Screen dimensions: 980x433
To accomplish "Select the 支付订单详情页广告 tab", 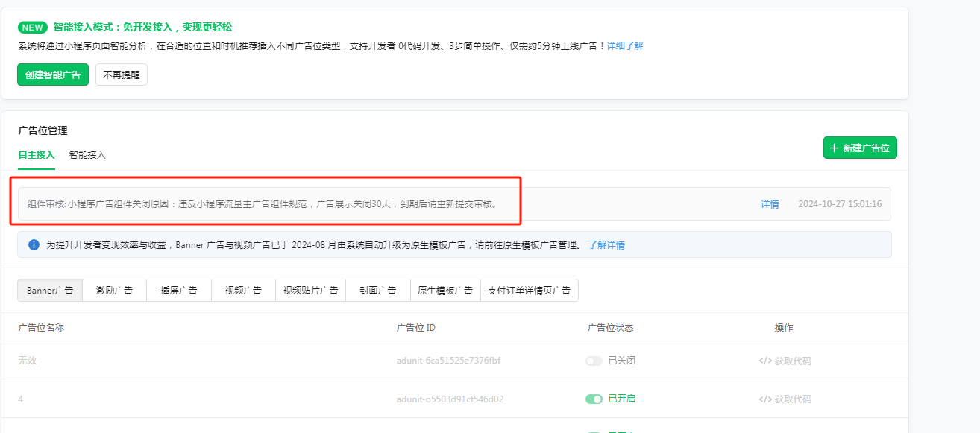I will point(530,291).
